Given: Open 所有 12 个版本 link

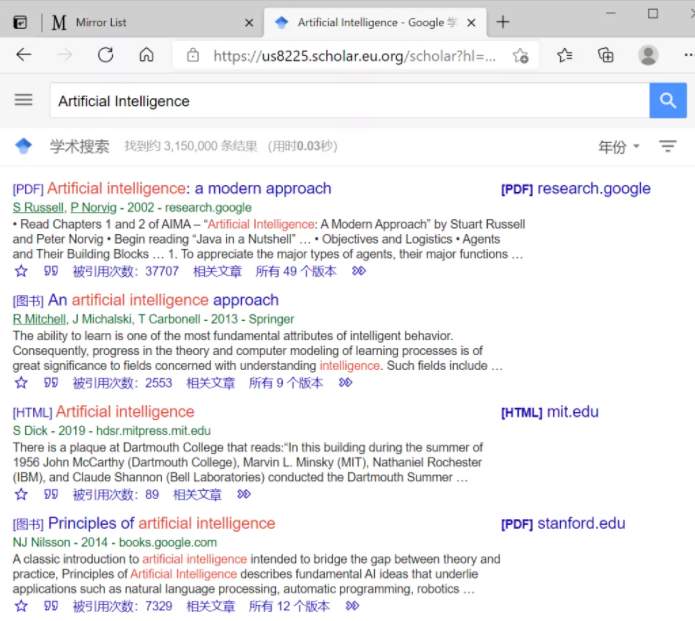Looking at the screenshot, I should 289,606.
